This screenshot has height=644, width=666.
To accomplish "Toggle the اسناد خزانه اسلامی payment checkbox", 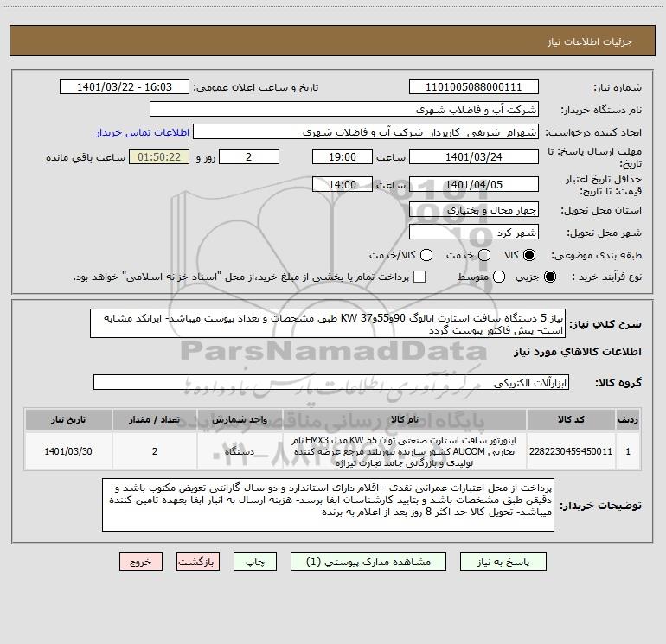I will 419,277.
